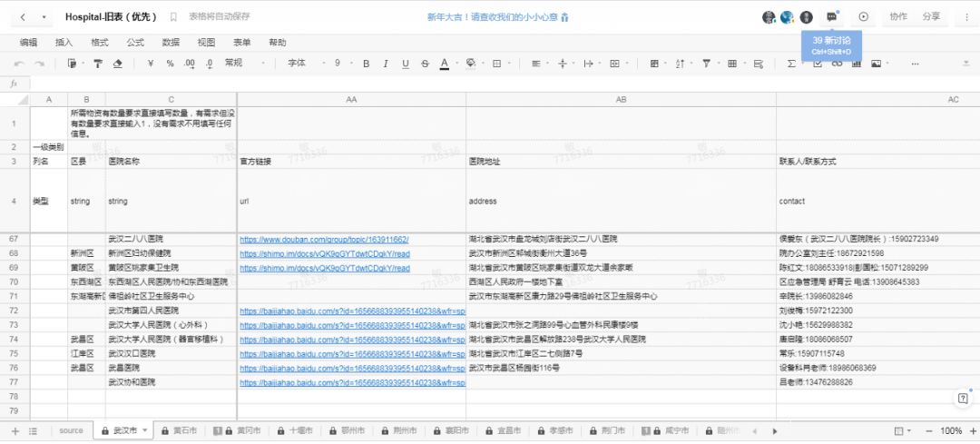Zoom in with the plus button
This screenshot has height=444, width=980.
(973, 431)
